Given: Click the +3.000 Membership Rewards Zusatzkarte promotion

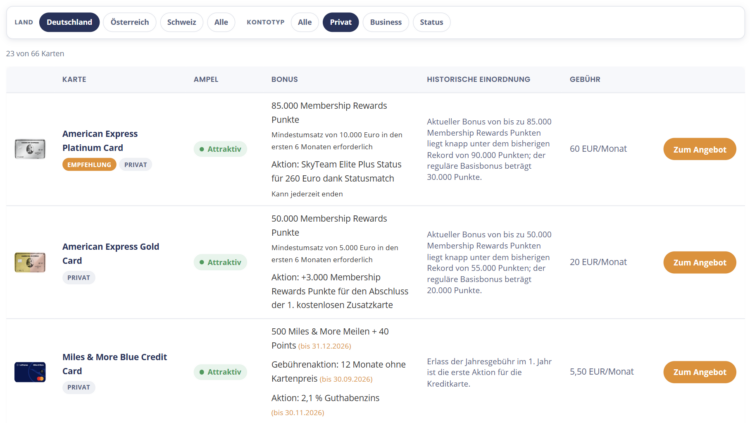Looking at the screenshot, I should (340, 291).
